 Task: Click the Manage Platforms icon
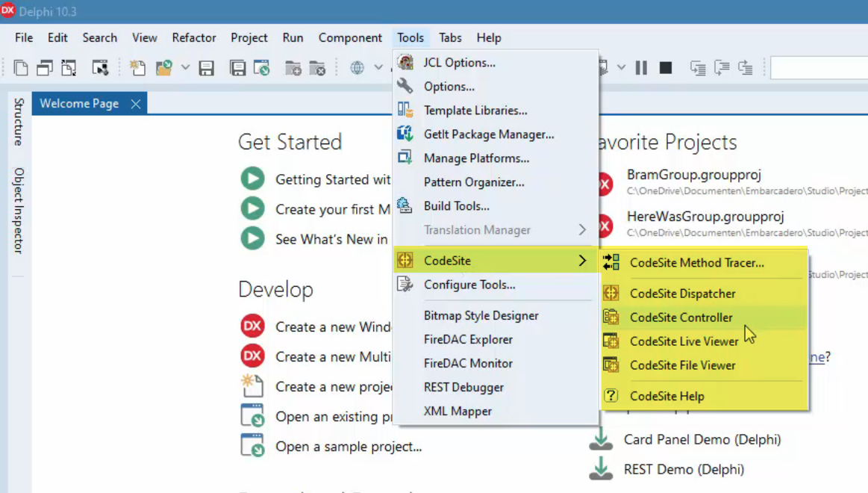coord(405,158)
